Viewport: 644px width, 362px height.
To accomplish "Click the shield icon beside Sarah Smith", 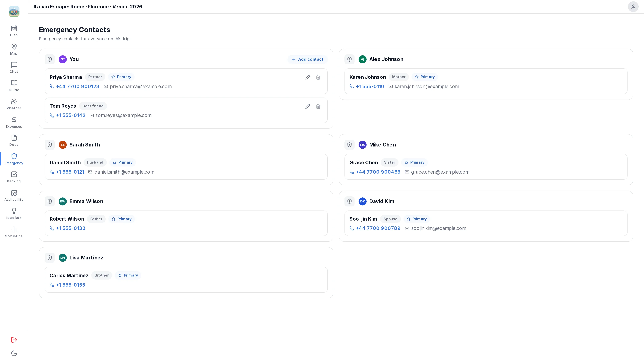I will [x=49, y=145].
